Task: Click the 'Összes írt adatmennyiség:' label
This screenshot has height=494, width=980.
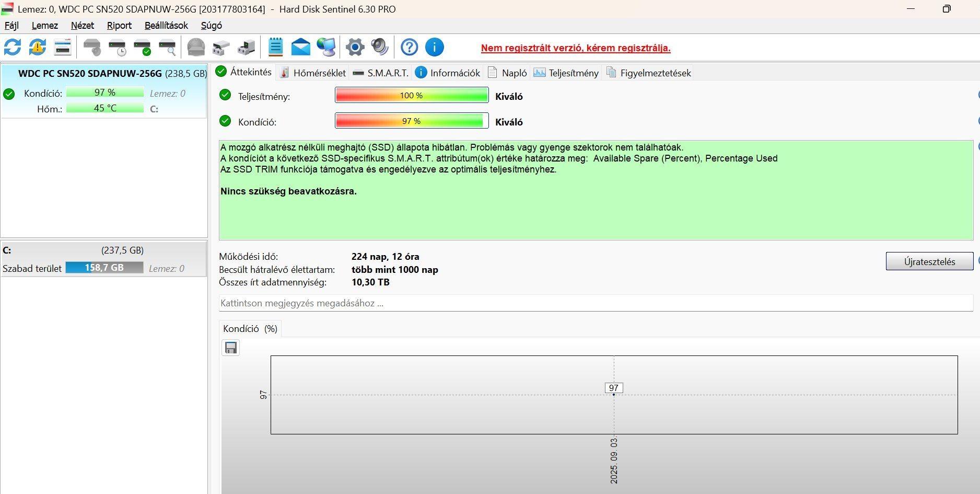Action: (x=273, y=282)
